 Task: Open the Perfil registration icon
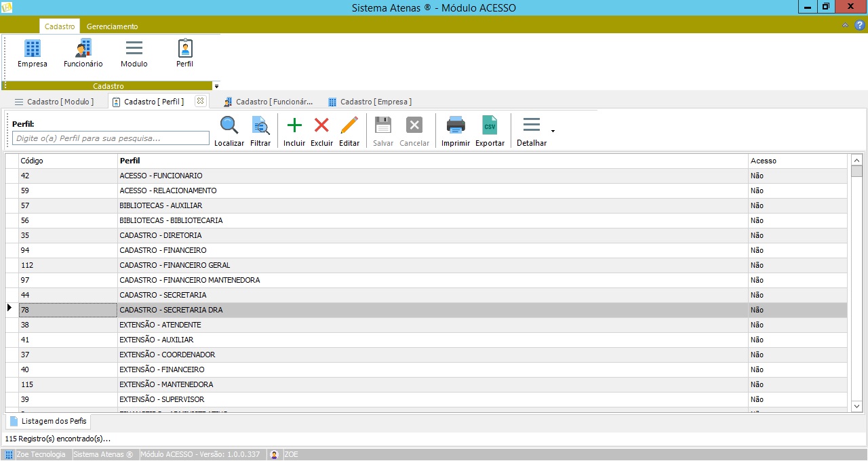[185, 49]
